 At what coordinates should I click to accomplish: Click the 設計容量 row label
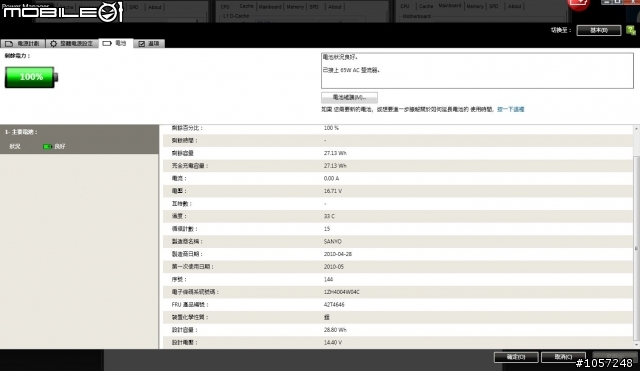click(184, 330)
